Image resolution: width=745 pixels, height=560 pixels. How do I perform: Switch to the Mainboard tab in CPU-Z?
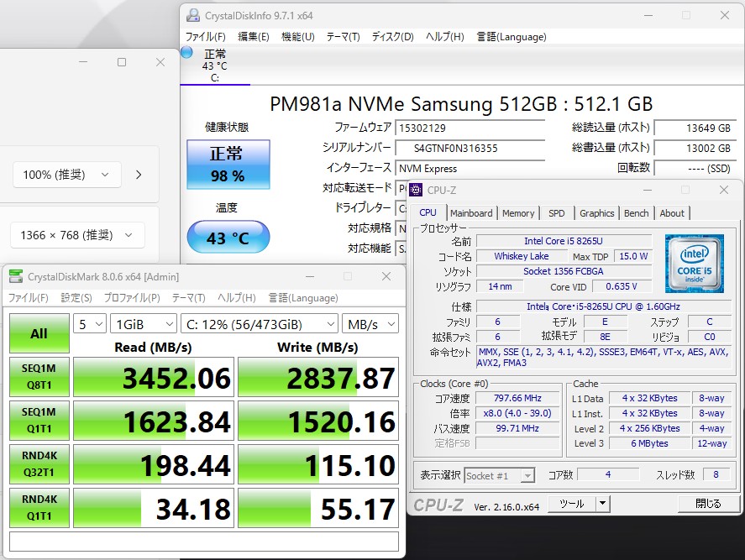pyautogui.click(x=471, y=213)
